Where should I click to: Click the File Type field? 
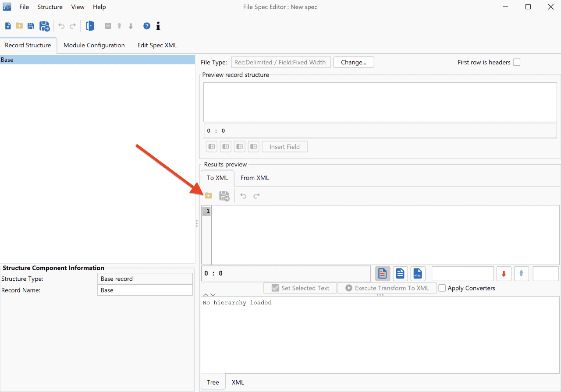click(x=281, y=62)
